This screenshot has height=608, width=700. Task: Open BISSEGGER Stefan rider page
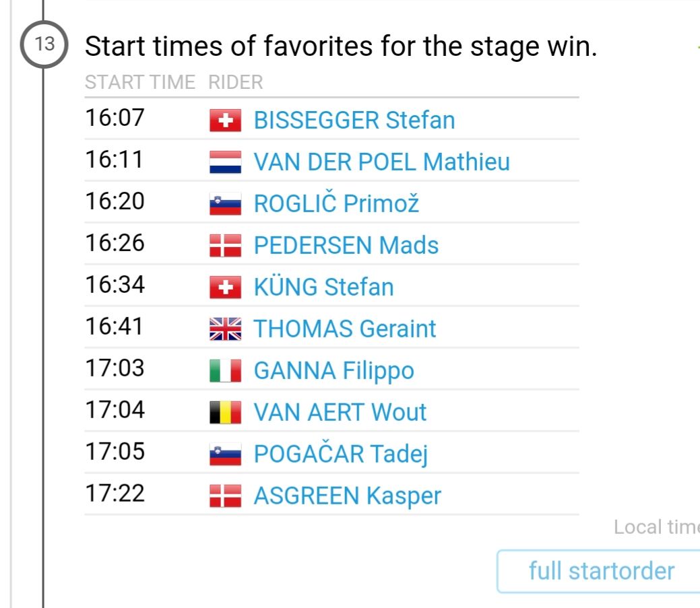(354, 121)
